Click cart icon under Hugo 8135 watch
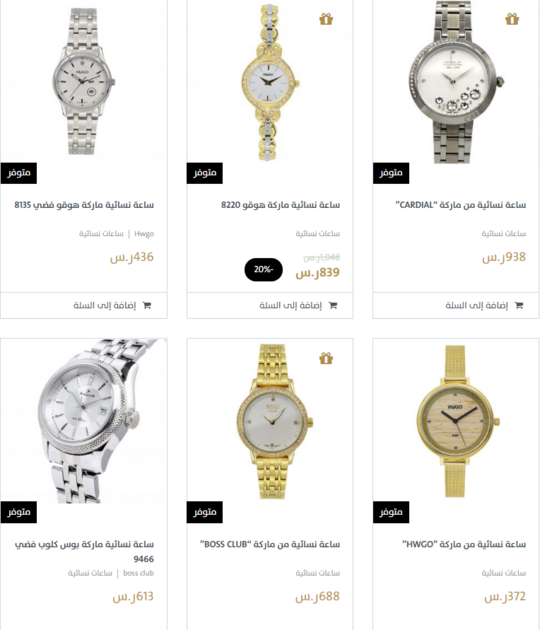 click(x=147, y=305)
